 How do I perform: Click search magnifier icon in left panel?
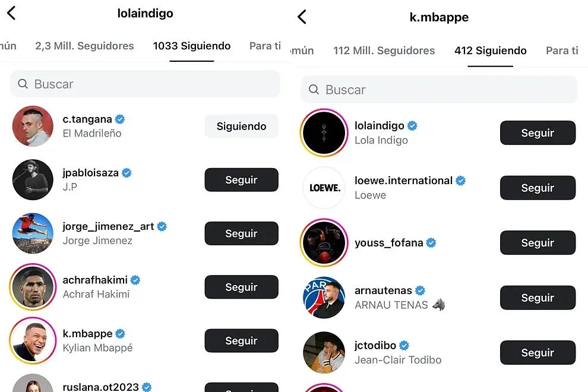point(23,84)
